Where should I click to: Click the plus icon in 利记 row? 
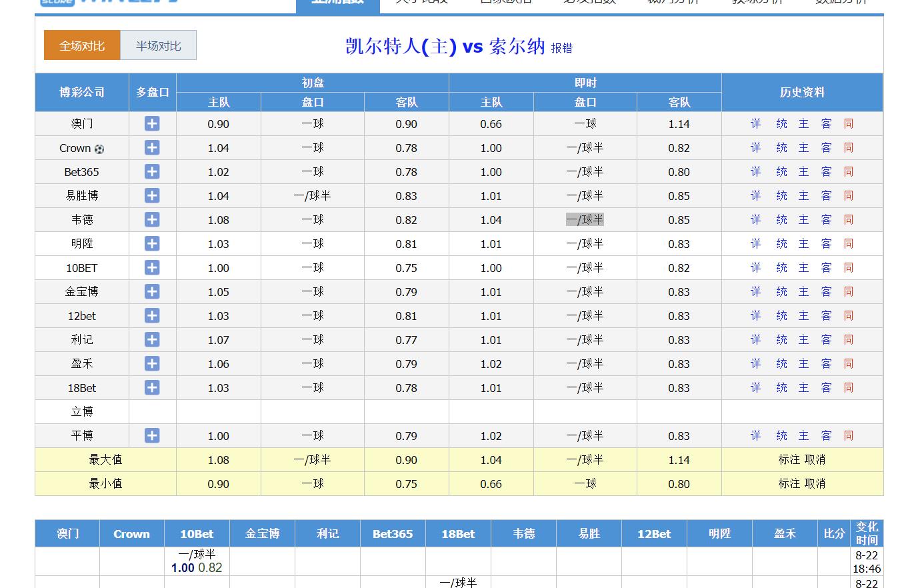tap(152, 339)
